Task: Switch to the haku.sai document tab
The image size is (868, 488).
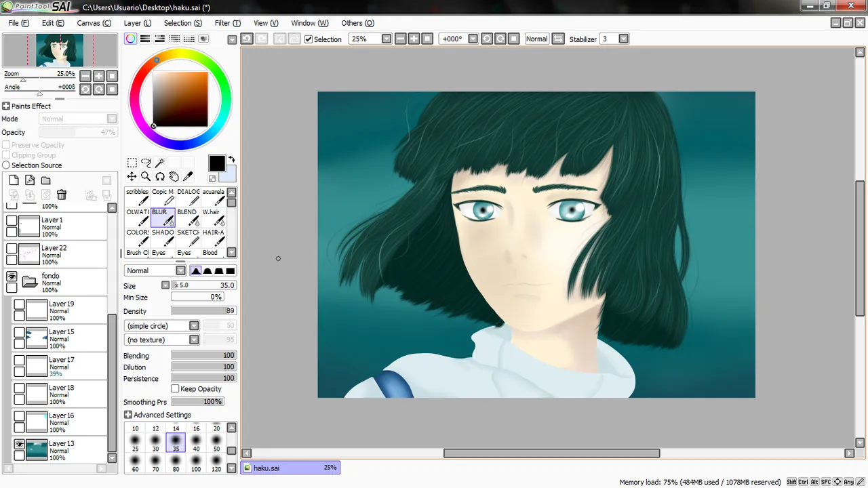Action: [290, 468]
